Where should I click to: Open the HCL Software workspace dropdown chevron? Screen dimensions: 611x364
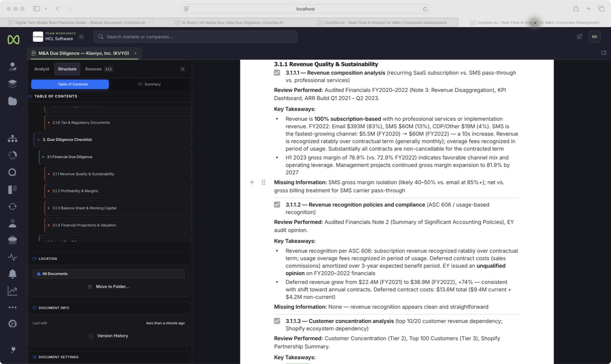click(x=81, y=36)
